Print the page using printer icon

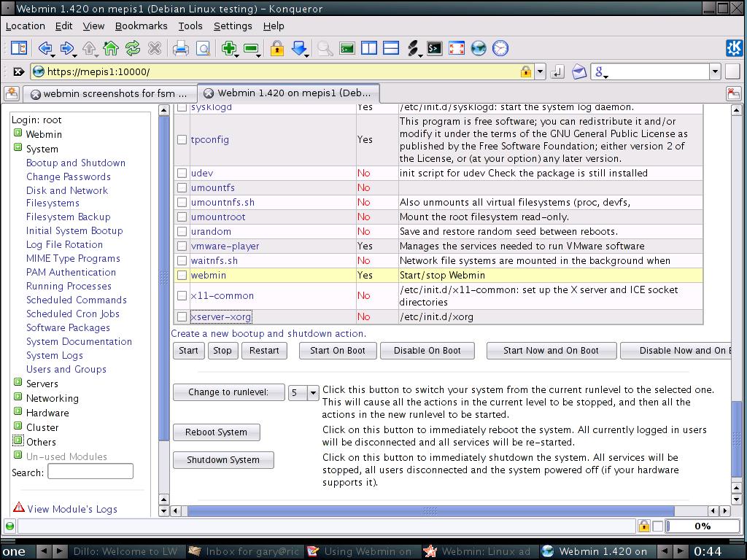[181, 48]
